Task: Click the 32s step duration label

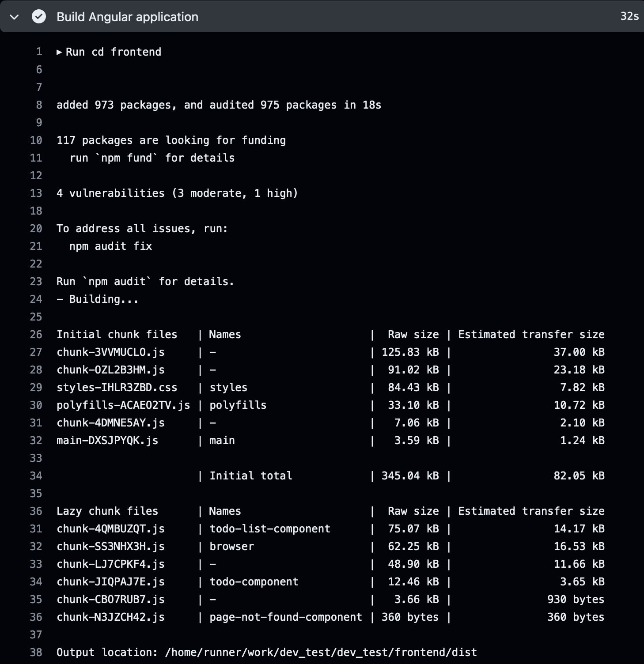Action: [x=629, y=16]
